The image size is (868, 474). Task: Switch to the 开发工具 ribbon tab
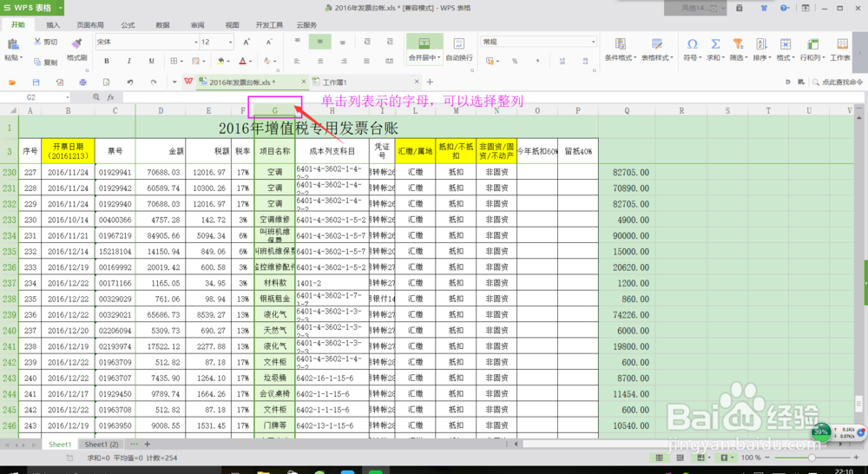(270, 25)
